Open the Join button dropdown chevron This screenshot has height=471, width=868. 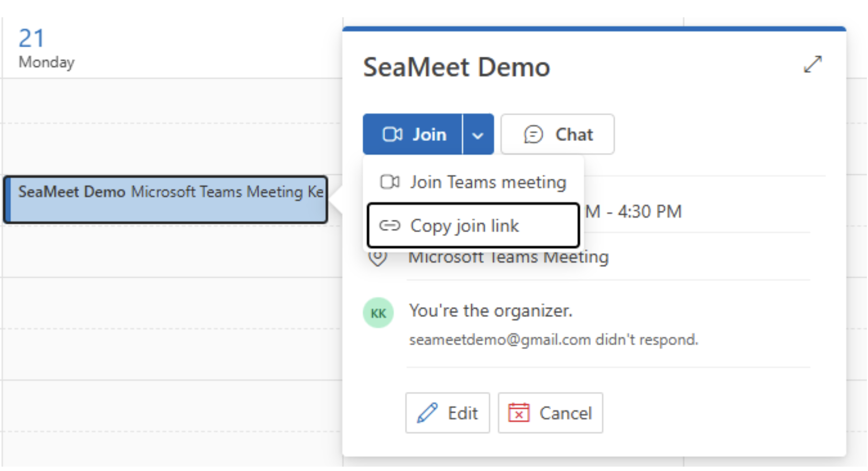click(478, 135)
